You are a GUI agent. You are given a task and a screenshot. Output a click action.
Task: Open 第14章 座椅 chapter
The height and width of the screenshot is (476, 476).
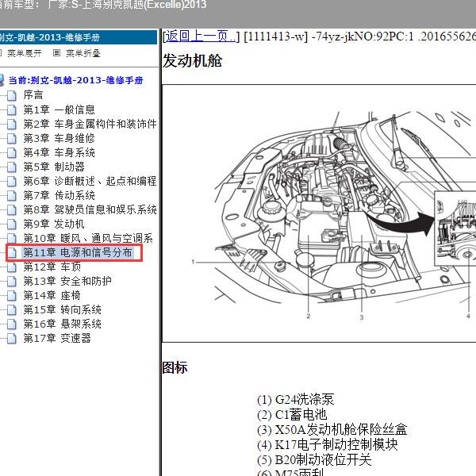tap(52, 295)
